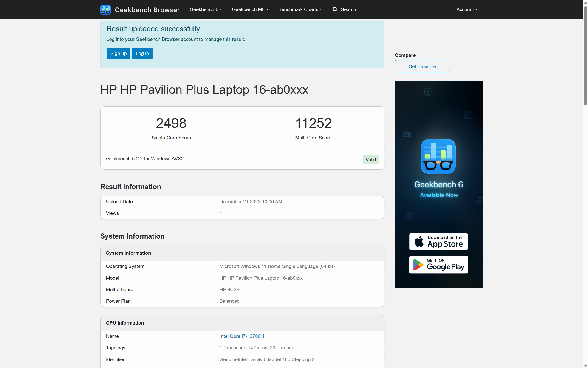The image size is (588, 368).
Task: Click the Result uploaded successfully heading
Action: (153, 29)
